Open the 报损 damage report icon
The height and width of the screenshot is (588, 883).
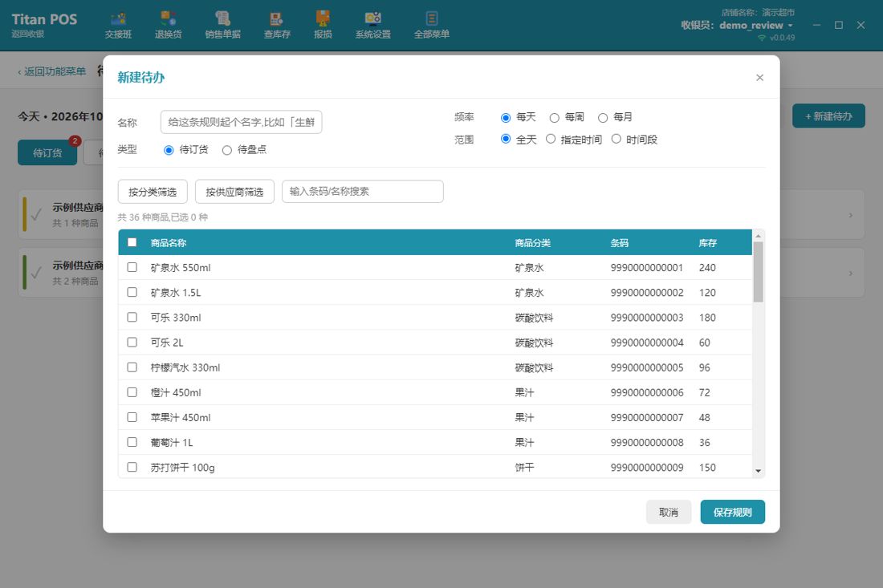pos(323,26)
